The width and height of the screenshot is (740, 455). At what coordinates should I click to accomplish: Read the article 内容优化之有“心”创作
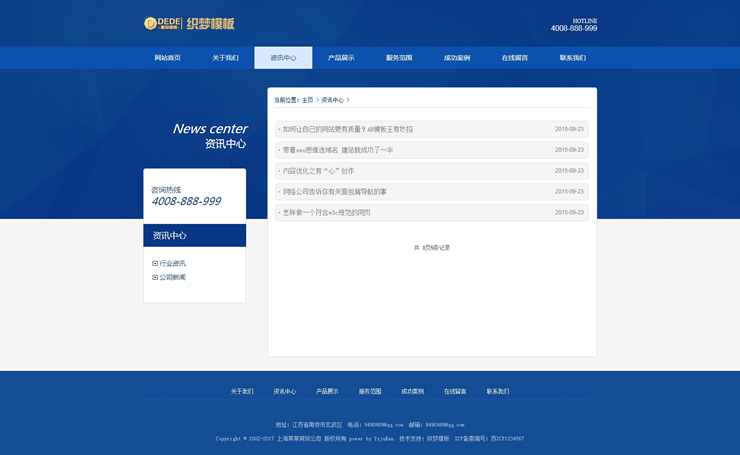pyautogui.click(x=318, y=171)
